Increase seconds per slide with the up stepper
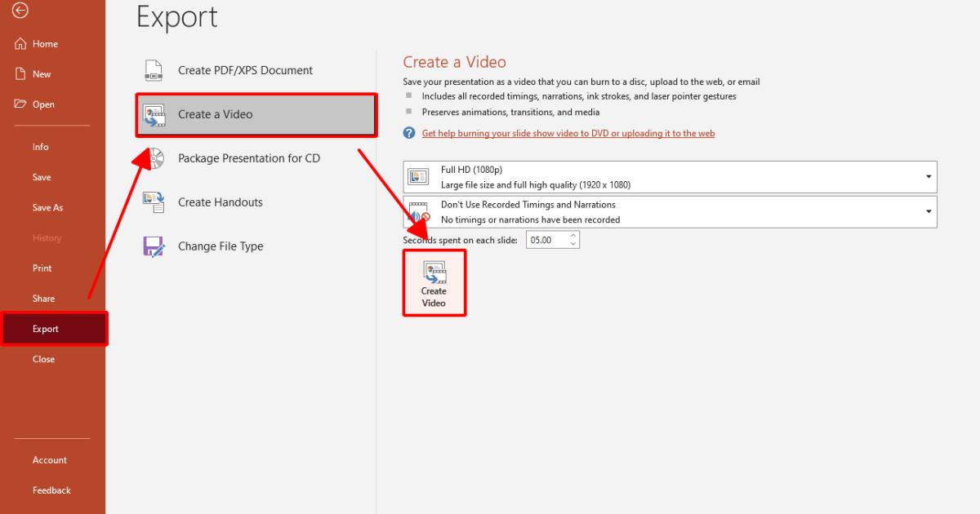Screen dimensions: 980x514 point(572,235)
